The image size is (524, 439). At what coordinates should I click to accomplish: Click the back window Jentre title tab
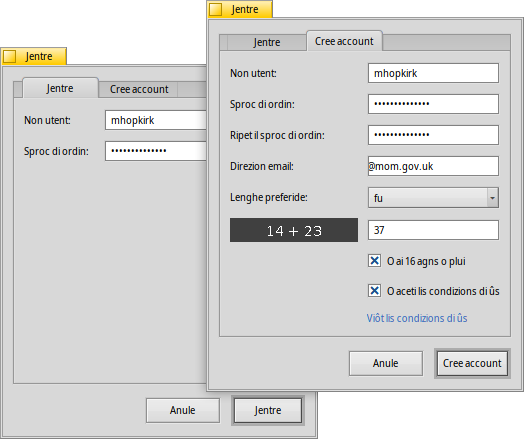point(34,56)
